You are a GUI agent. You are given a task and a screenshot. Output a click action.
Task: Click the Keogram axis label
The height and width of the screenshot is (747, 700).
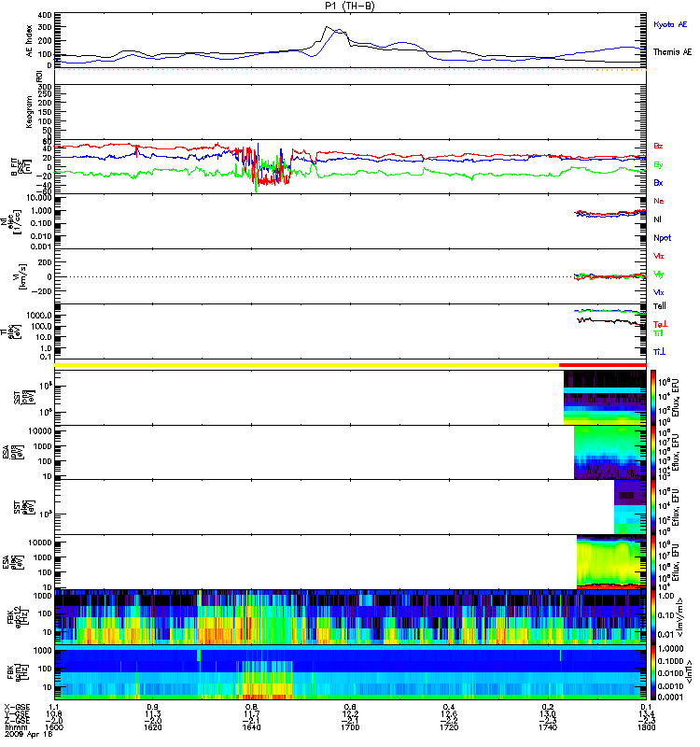coord(29,111)
